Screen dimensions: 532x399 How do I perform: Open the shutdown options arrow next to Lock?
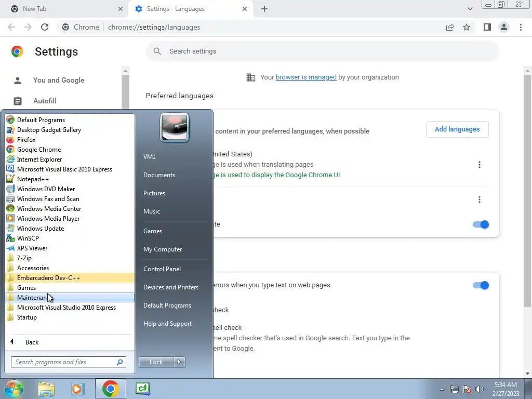(x=179, y=362)
